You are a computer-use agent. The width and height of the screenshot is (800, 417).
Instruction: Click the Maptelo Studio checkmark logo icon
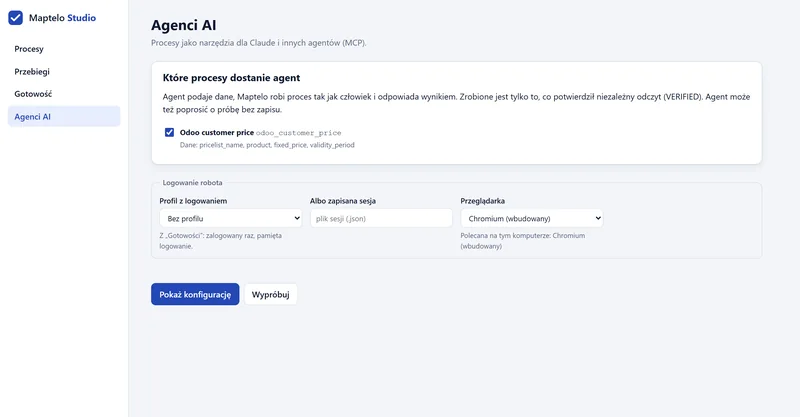(x=15, y=18)
